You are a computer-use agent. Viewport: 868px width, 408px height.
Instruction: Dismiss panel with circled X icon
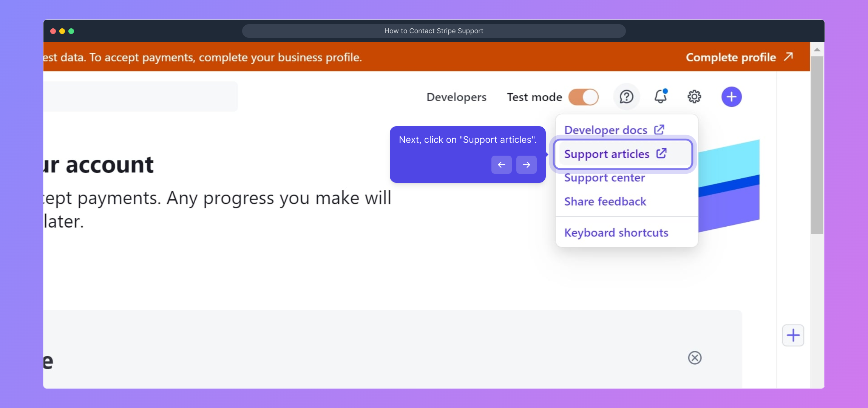[x=695, y=357]
